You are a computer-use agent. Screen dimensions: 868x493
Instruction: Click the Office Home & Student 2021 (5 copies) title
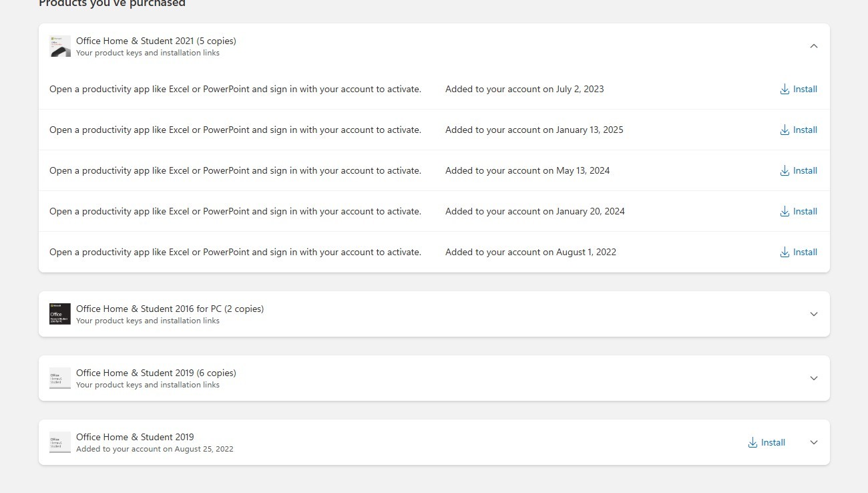pyautogui.click(x=156, y=41)
